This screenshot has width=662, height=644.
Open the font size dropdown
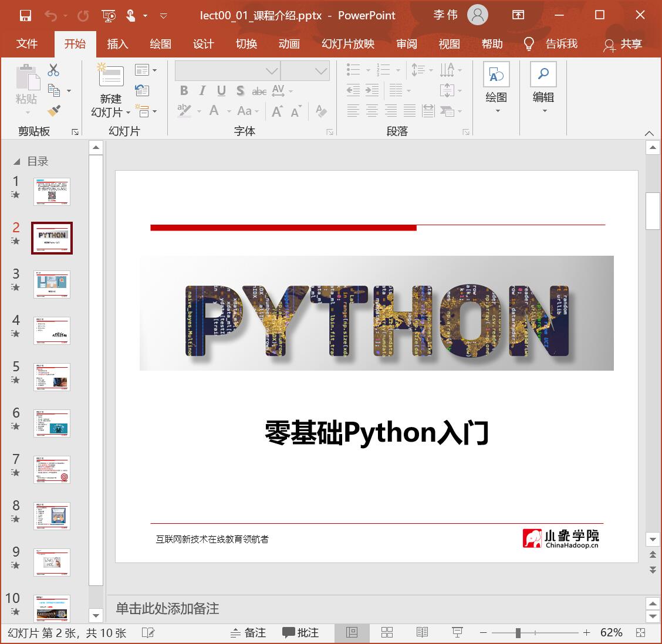pos(322,70)
